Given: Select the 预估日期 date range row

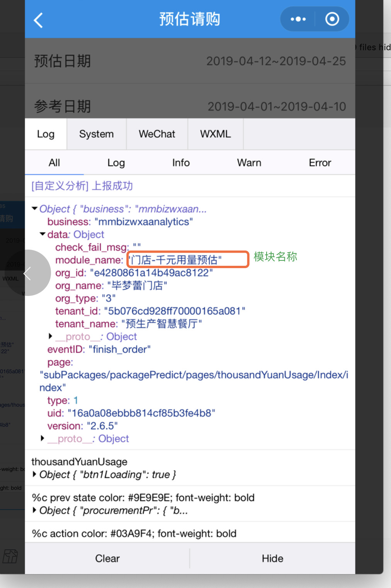Looking at the screenshot, I should [x=190, y=61].
